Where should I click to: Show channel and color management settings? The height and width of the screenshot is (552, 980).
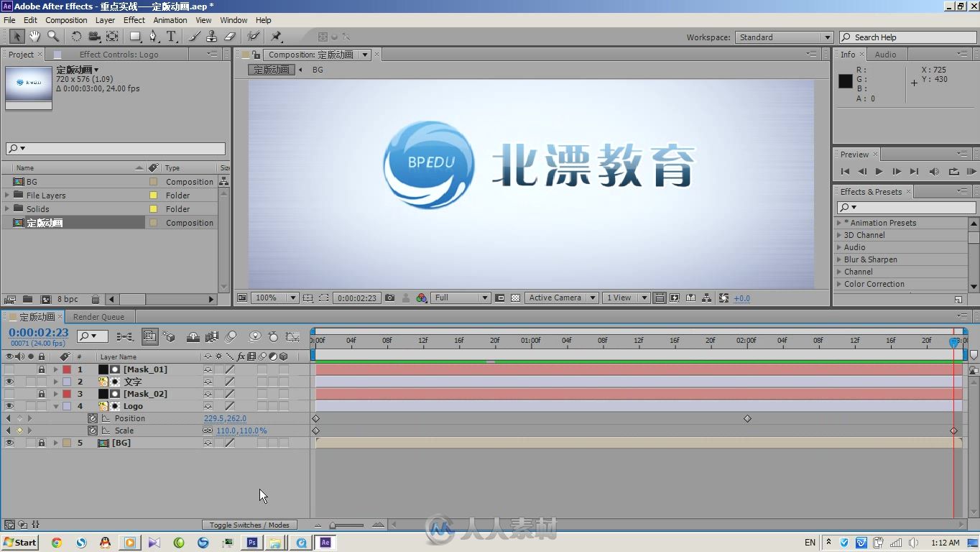point(422,298)
